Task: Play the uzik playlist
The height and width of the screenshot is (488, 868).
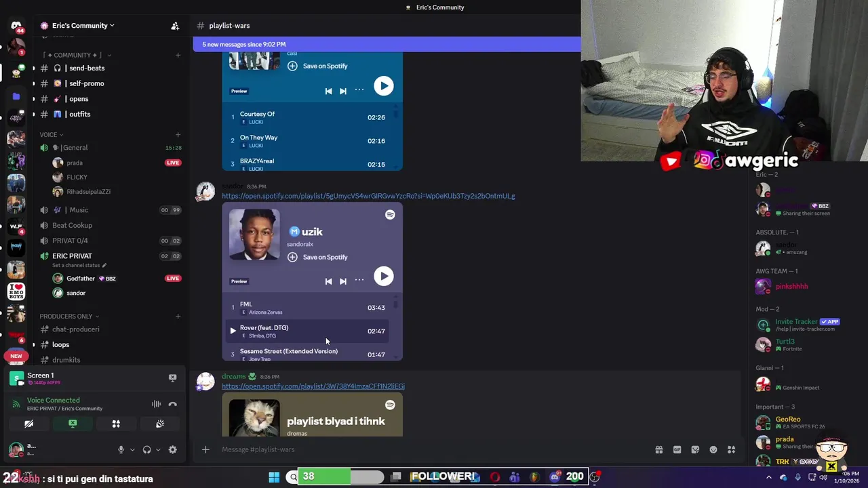Action: (x=384, y=276)
